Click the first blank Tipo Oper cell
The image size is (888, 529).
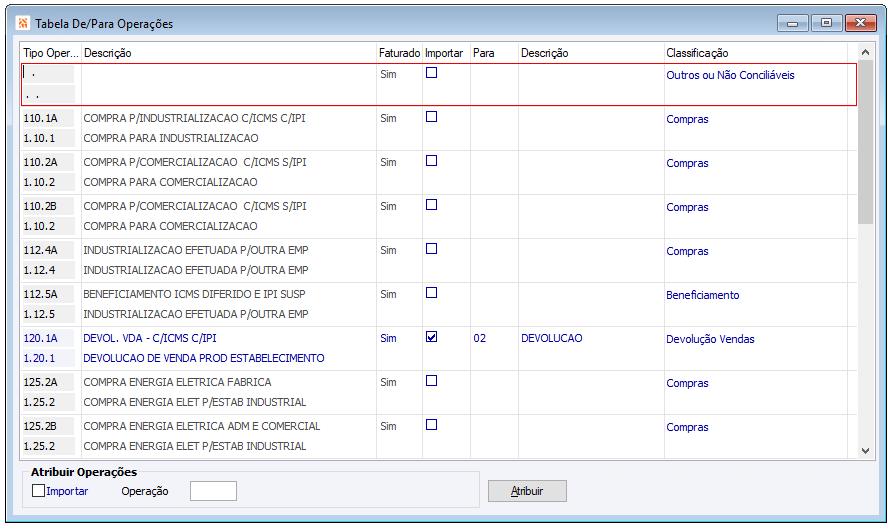pos(48,74)
